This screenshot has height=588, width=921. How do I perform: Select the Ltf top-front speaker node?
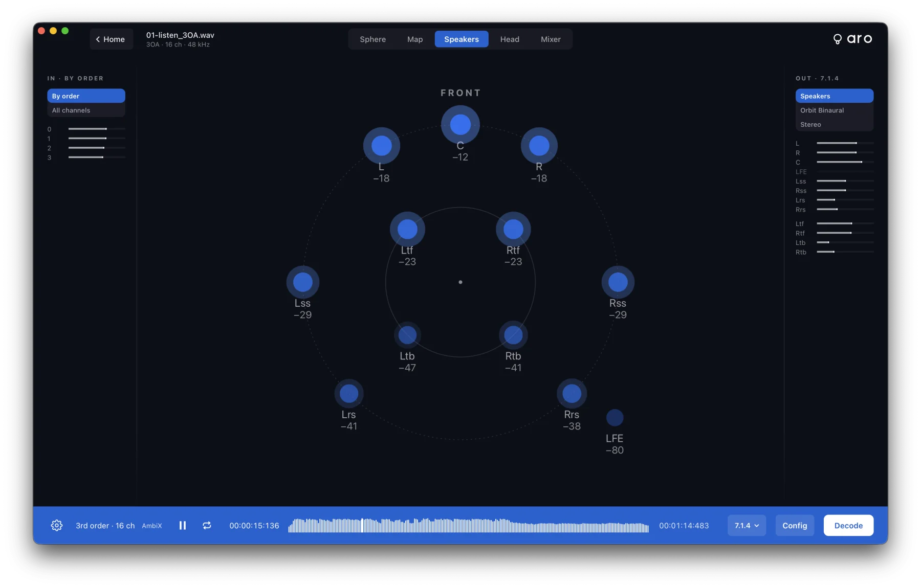pos(407,229)
